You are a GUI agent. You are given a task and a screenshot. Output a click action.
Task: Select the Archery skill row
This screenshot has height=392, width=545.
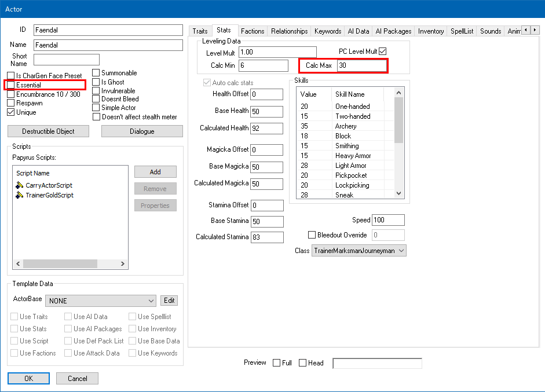pyautogui.click(x=346, y=126)
